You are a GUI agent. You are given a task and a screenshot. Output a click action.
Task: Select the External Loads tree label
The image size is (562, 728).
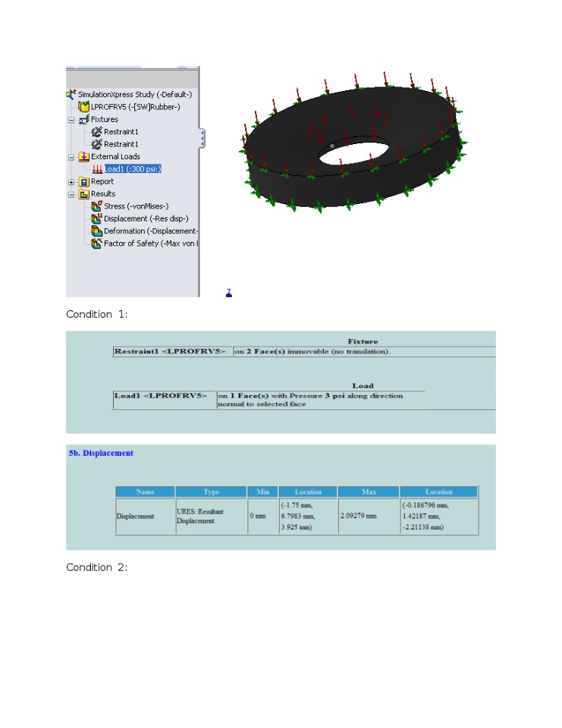click(115, 156)
